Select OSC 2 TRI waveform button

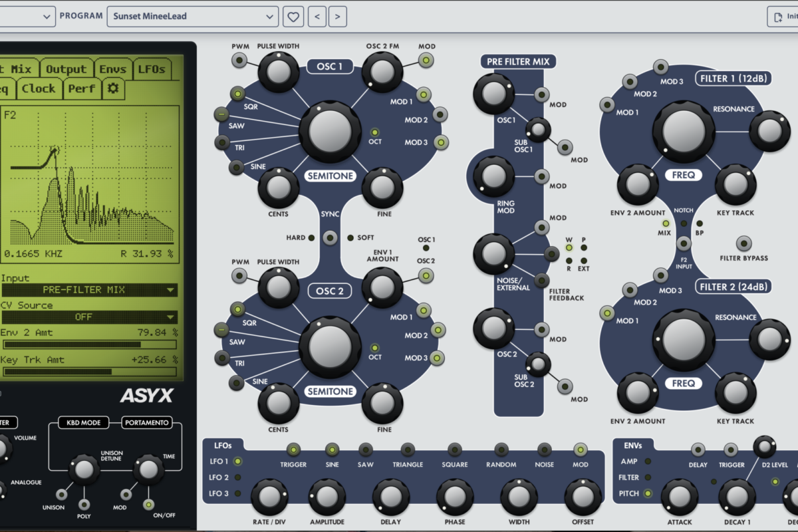coord(221,358)
